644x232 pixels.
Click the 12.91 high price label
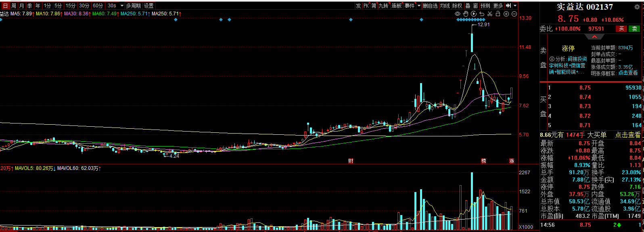483,25
